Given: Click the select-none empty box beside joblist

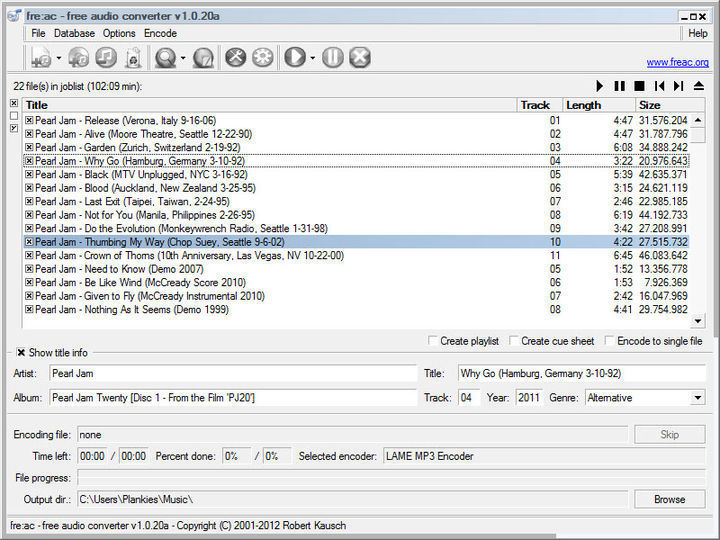Looking at the screenshot, I should click(14, 116).
